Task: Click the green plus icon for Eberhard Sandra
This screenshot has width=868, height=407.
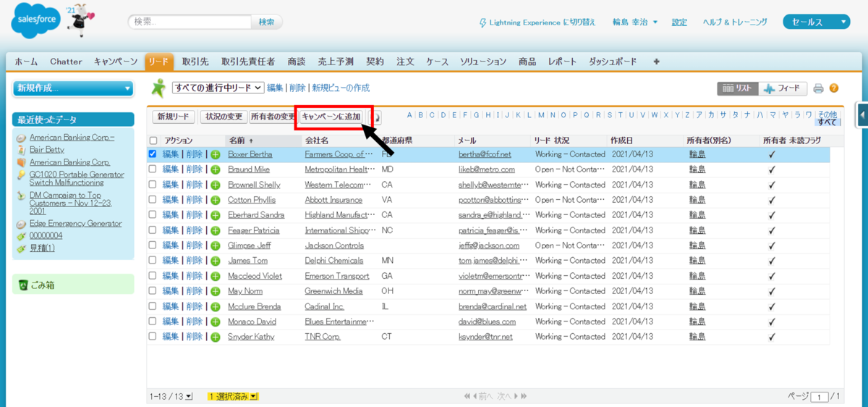Action: pyautogui.click(x=216, y=215)
